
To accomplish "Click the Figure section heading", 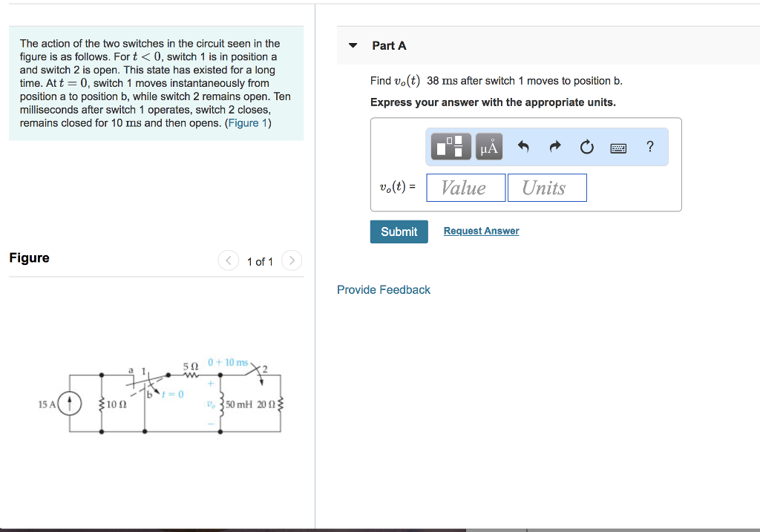I will tap(30, 257).
